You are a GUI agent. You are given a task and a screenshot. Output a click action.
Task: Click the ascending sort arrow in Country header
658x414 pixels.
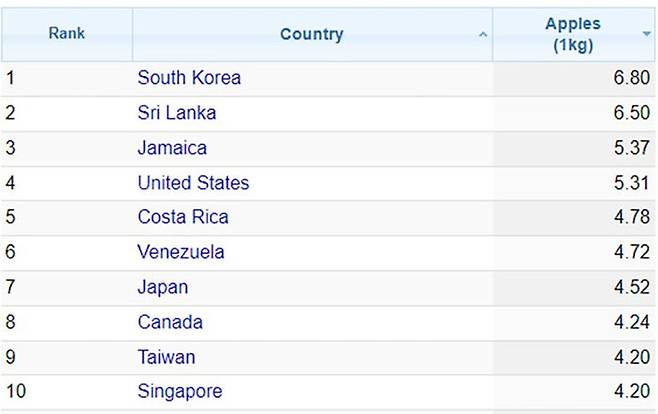click(x=483, y=35)
